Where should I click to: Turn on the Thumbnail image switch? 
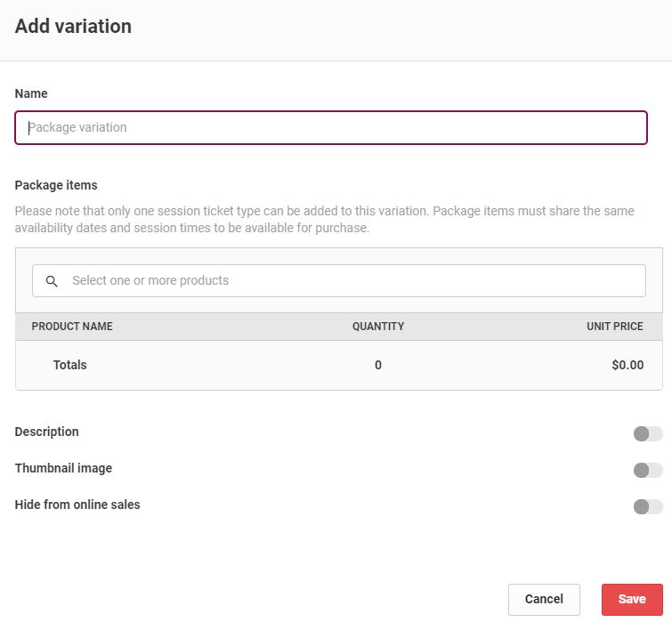coord(648,470)
